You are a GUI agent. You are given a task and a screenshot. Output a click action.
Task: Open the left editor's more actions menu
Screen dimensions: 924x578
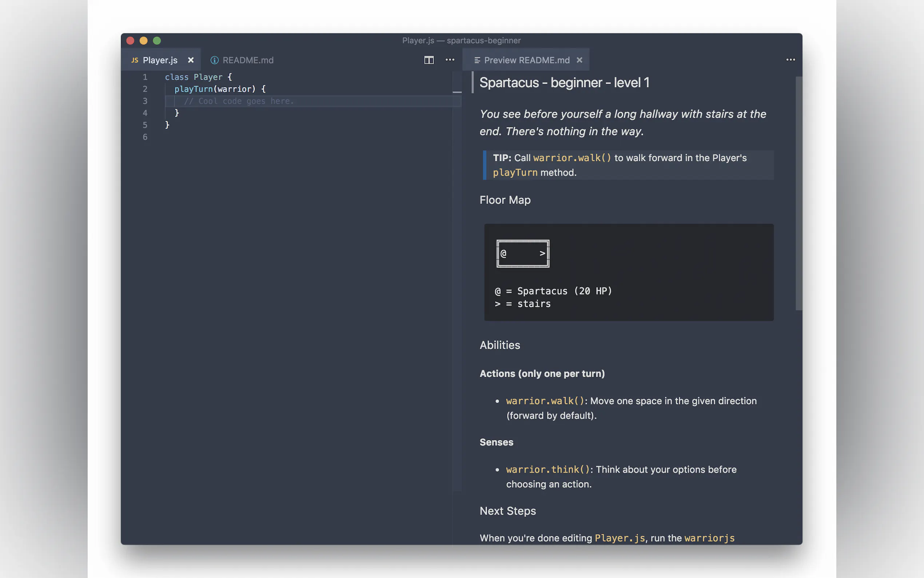pos(450,60)
